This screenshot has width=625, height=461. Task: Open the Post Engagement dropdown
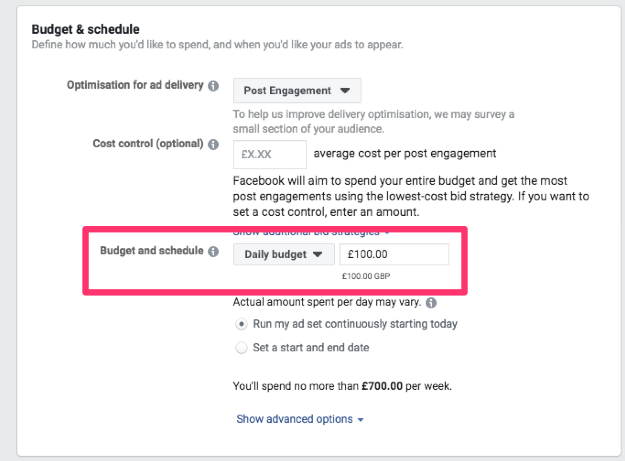[297, 90]
